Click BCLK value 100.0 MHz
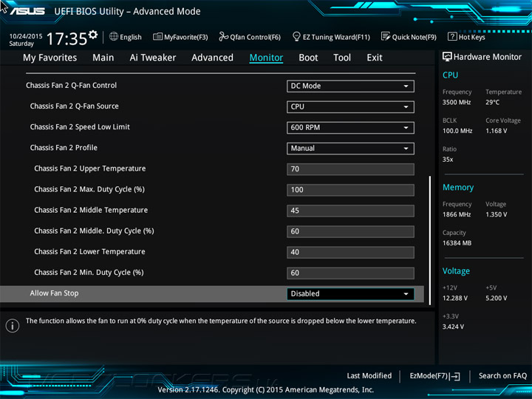 457,131
